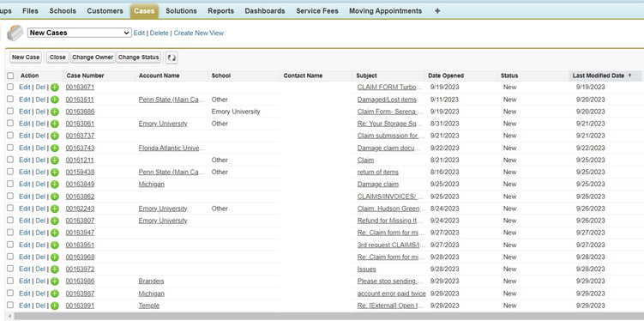Click green plus icon for case 00163686
Screen dimensions: 644x321
pos(55,112)
